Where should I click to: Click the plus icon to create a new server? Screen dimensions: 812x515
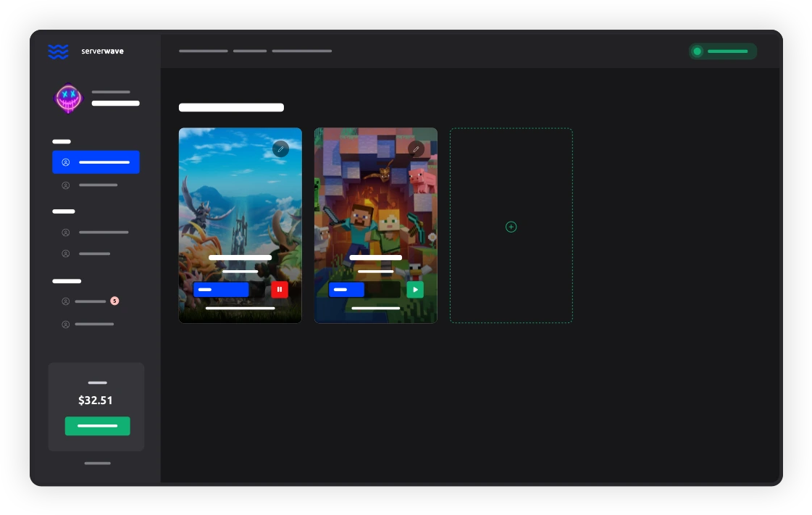click(511, 227)
